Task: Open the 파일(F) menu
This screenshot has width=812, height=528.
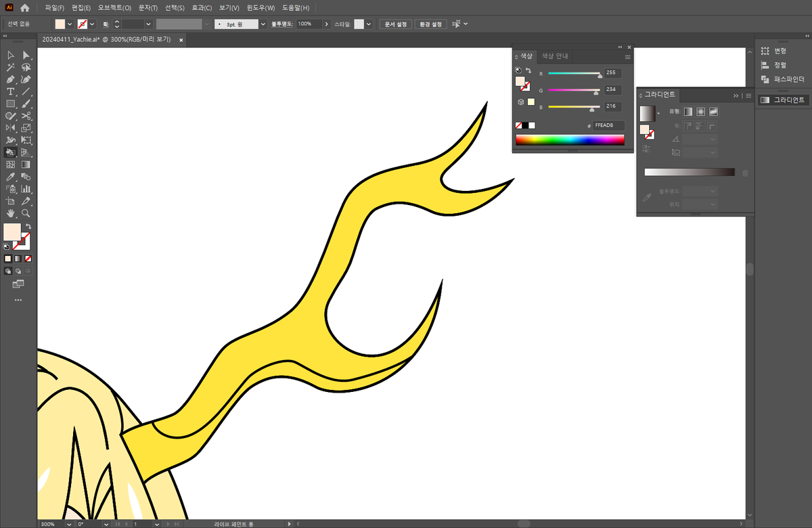Action: point(55,8)
